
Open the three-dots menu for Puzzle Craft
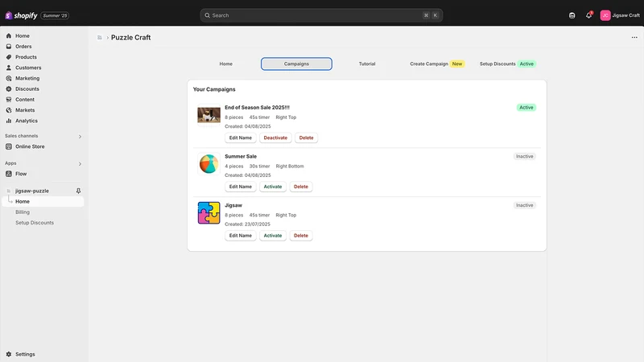pos(634,37)
